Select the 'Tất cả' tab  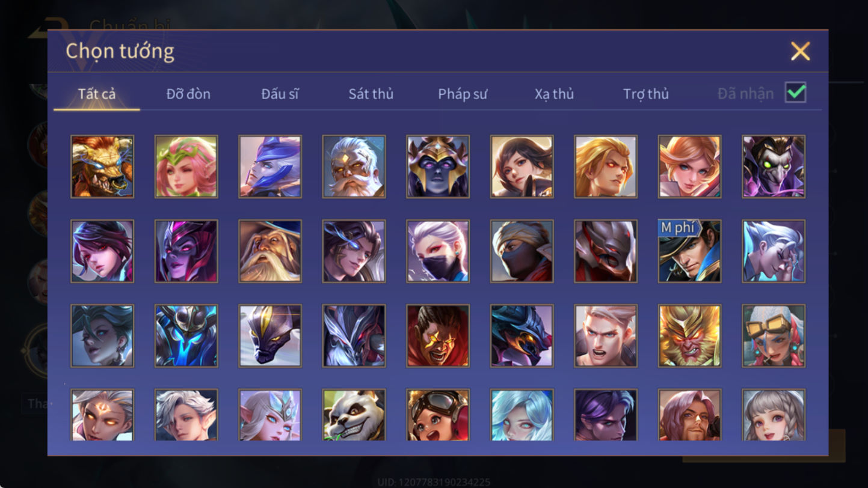click(x=97, y=94)
